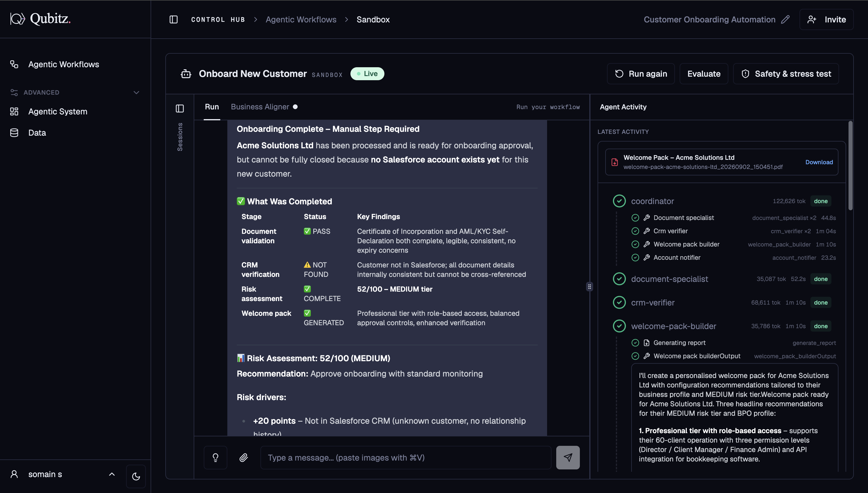Click the Run again button
This screenshot has width=868, height=493.
pos(641,73)
